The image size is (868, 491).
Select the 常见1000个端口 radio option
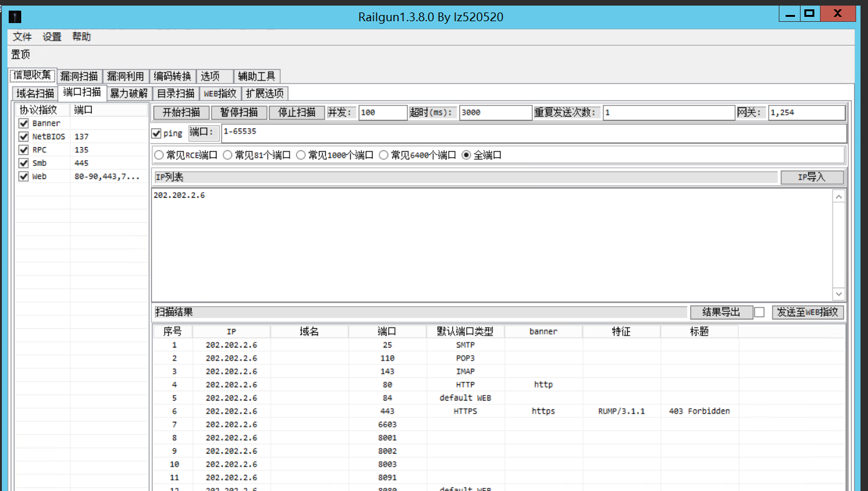pos(334,155)
